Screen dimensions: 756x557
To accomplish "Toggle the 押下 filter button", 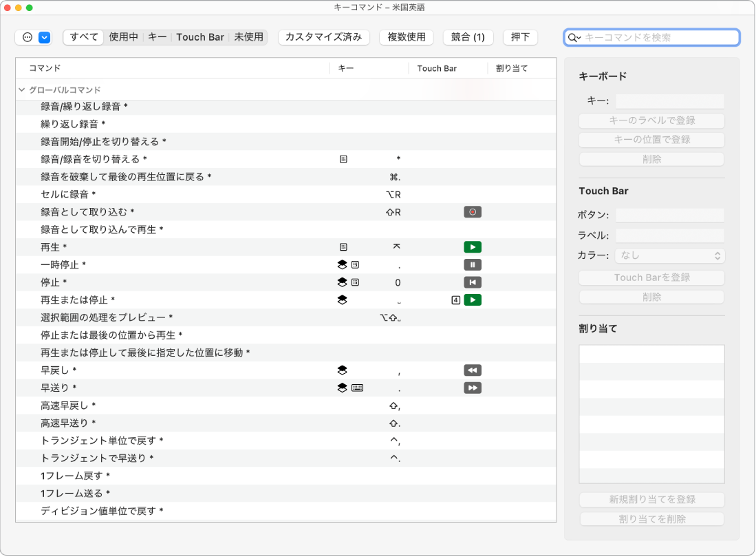I will tap(520, 37).
